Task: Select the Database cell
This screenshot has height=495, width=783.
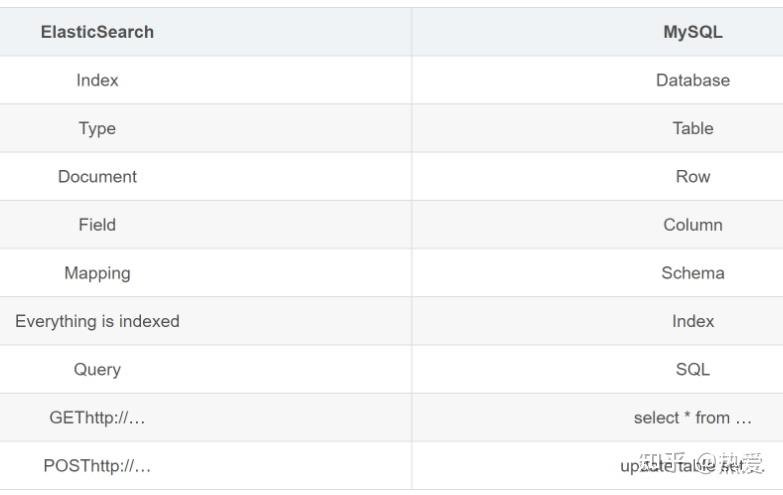Action: pyautogui.click(x=692, y=80)
